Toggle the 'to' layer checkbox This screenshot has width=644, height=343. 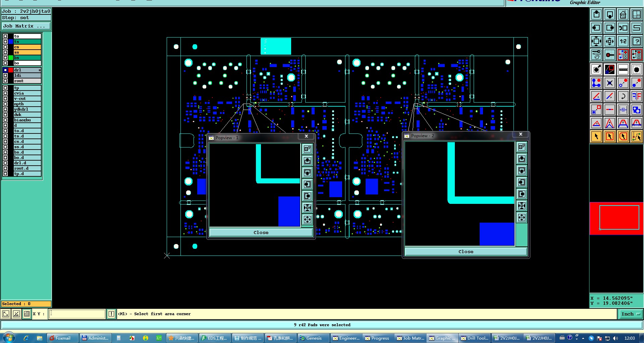pyautogui.click(x=5, y=36)
